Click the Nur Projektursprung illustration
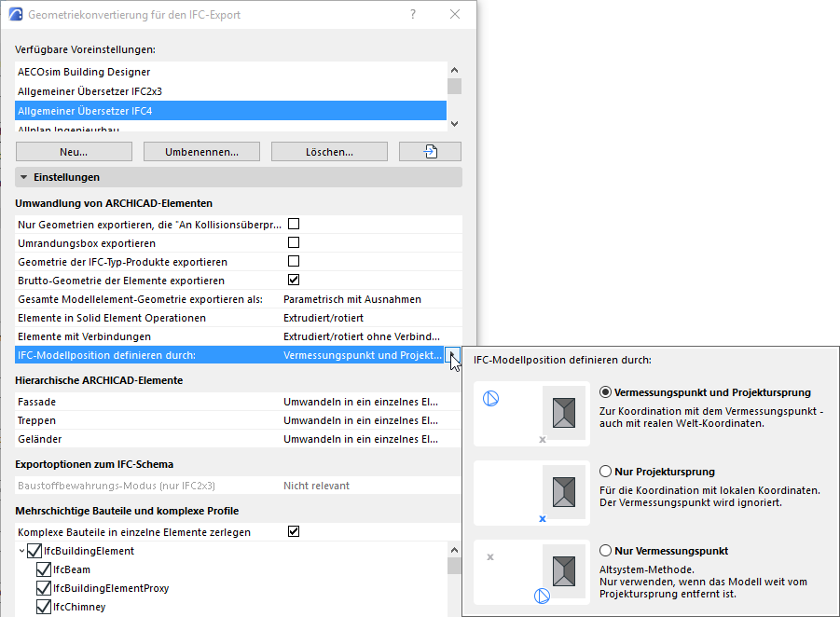This screenshot has width=840, height=617. click(531, 493)
